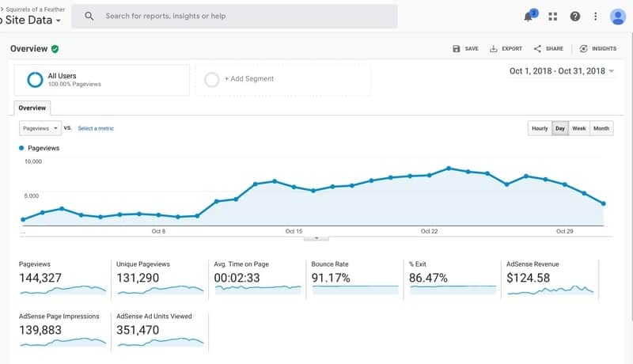Image resolution: width=633 pixels, height=364 pixels.
Task: Select the Pageviews 144,327 metric card
Action: point(63,279)
